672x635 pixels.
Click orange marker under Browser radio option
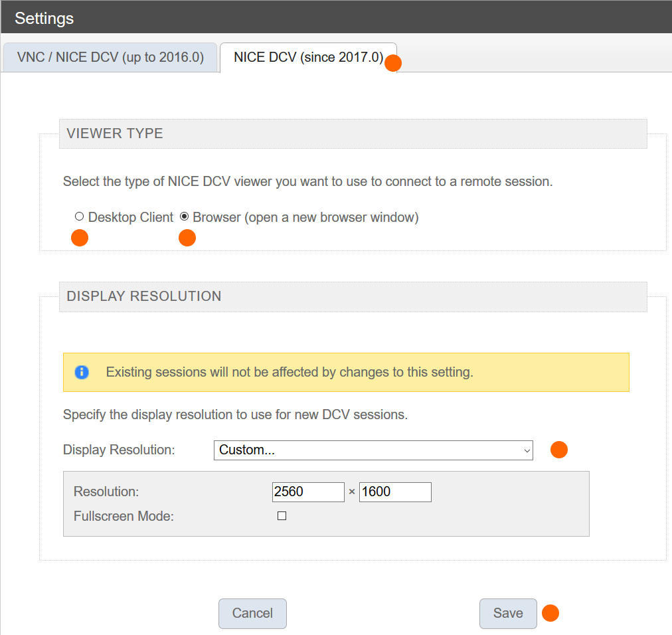(x=187, y=237)
